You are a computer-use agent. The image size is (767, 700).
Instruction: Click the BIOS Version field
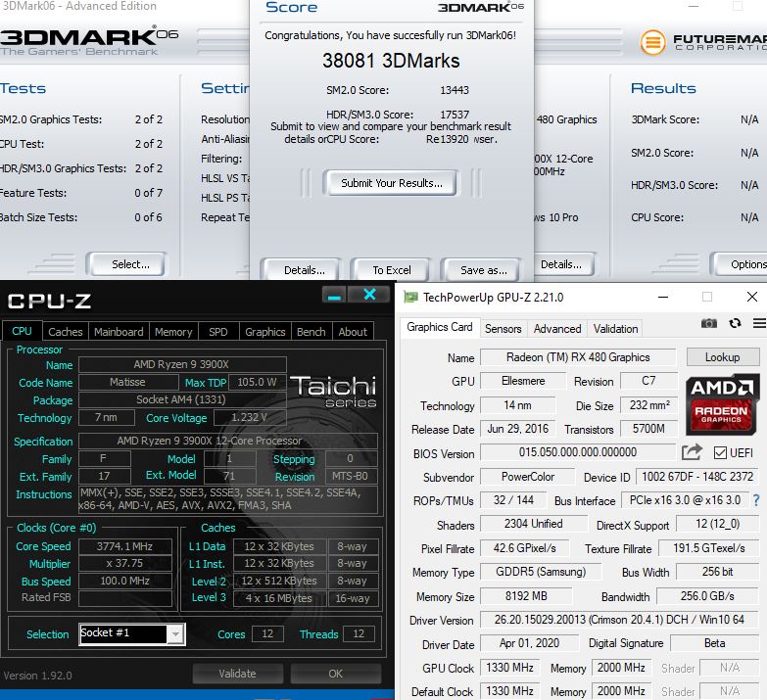(x=578, y=451)
